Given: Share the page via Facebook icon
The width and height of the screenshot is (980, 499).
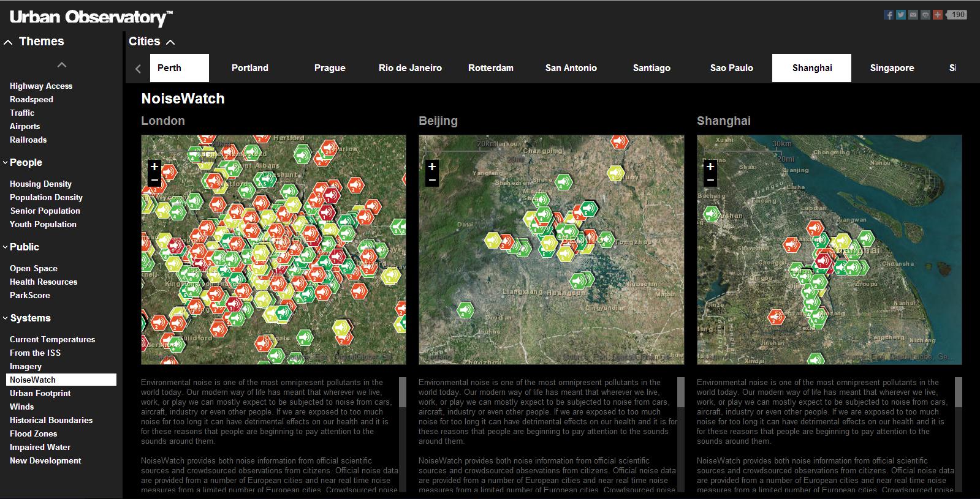Looking at the screenshot, I should pyautogui.click(x=888, y=15).
